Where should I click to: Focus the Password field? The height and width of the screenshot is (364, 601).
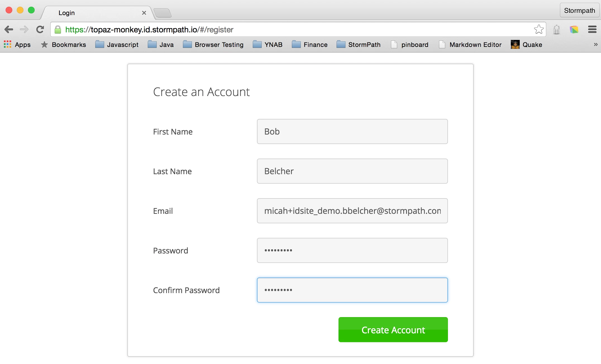(352, 250)
